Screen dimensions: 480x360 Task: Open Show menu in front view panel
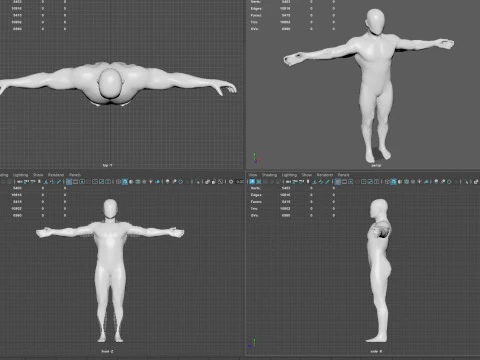click(x=38, y=175)
